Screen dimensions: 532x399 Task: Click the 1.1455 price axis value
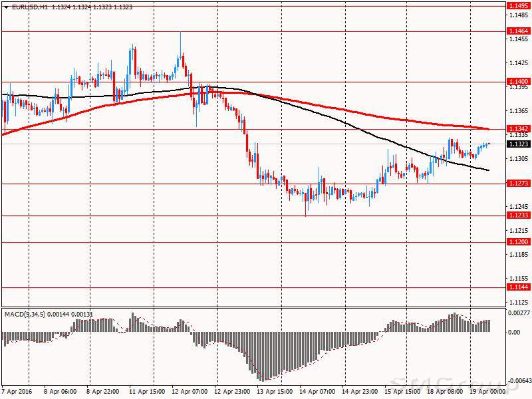click(518, 39)
